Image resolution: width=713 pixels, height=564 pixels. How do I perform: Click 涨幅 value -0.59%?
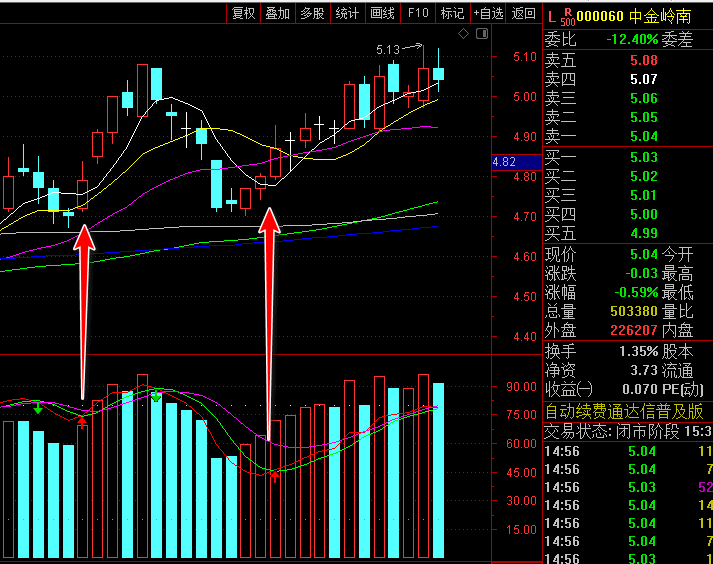(x=636, y=292)
